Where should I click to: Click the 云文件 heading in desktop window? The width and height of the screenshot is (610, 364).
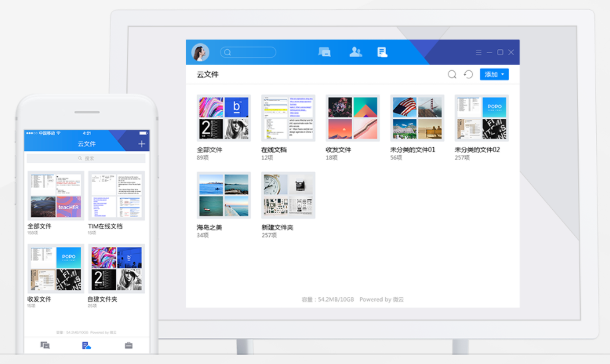click(208, 74)
